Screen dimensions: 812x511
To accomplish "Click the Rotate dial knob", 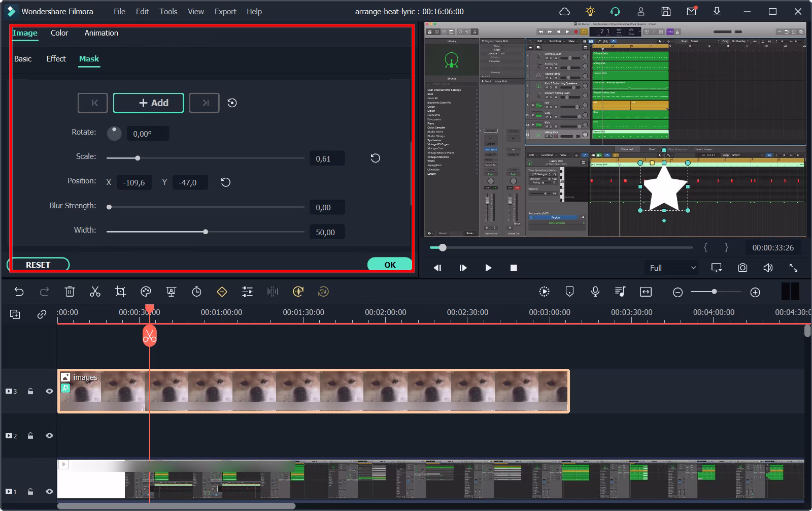I will (x=114, y=133).
